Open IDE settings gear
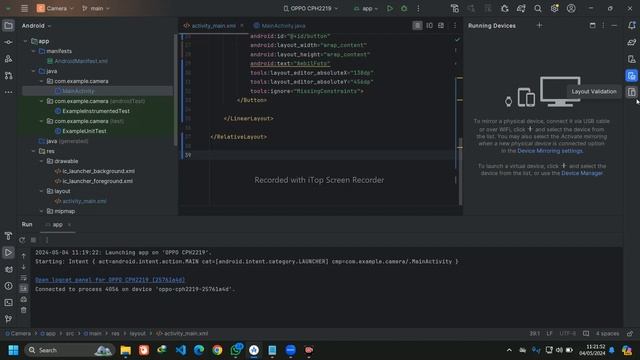640x360 pixels. click(554, 8)
